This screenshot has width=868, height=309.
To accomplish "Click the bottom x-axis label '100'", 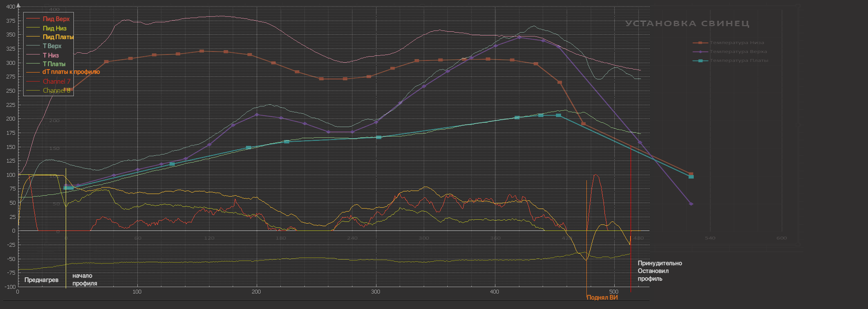I will pos(137,292).
